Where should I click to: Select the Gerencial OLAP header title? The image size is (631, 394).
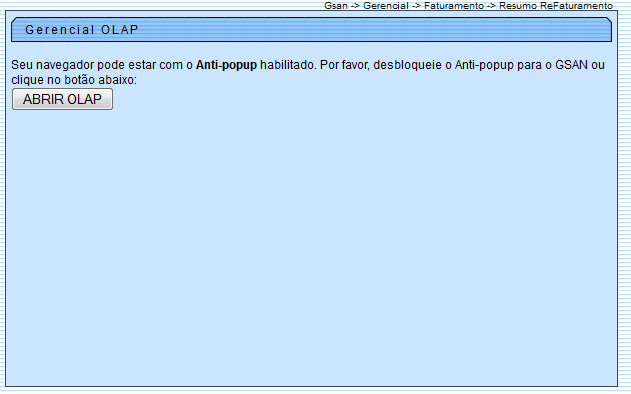point(82,30)
